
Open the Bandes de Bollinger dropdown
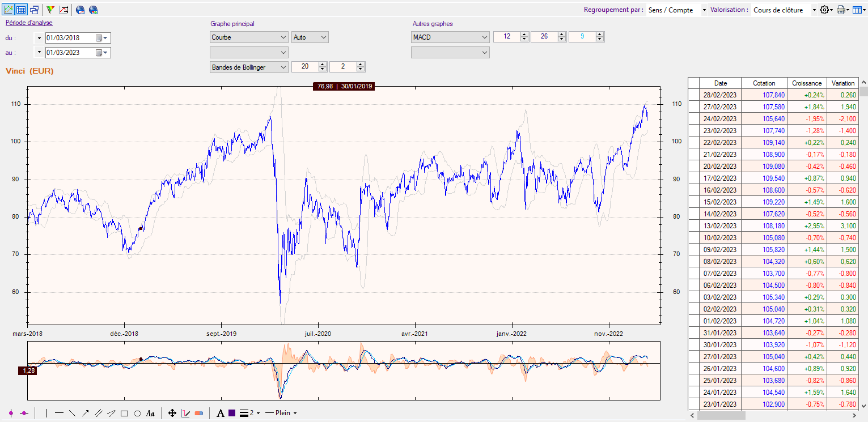pyautogui.click(x=249, y=67)
